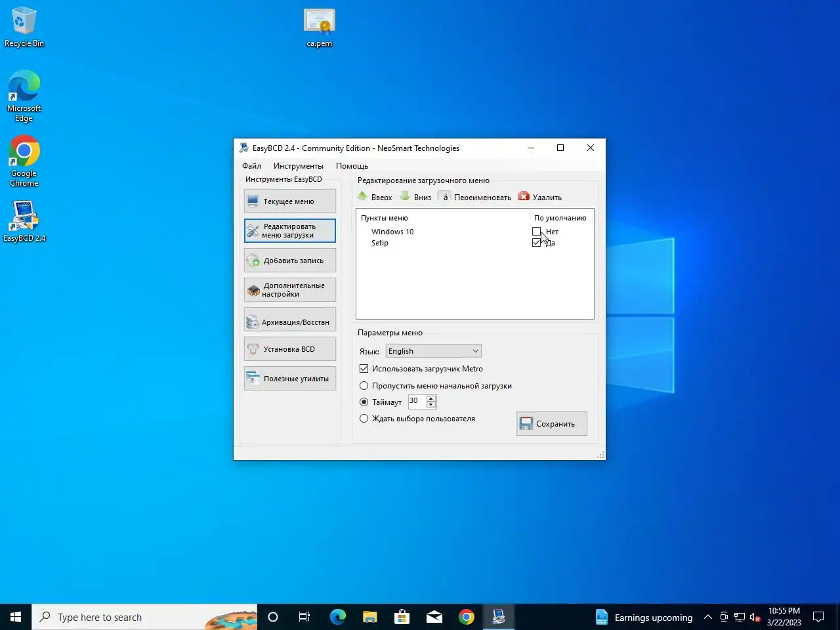Viewport: 840px width, 630px height.
Task: Open Дополнительные настройки section
Action: pos(289,290)
